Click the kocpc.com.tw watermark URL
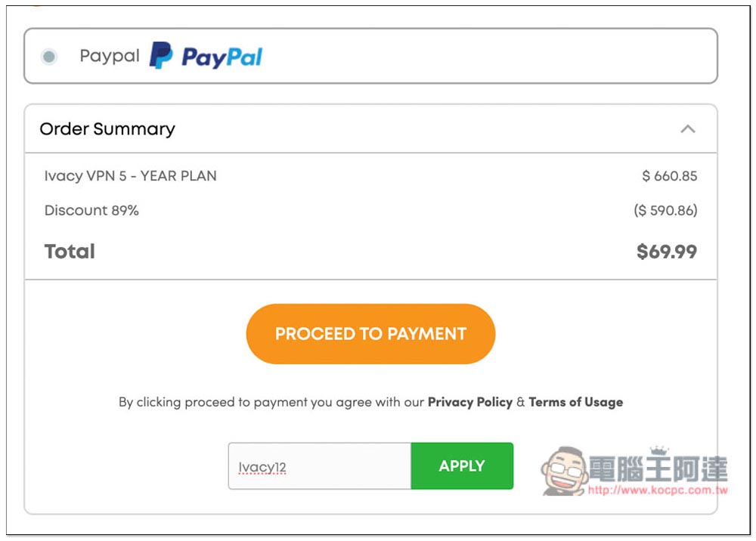 pyautogui.click(x=658, y=490)
